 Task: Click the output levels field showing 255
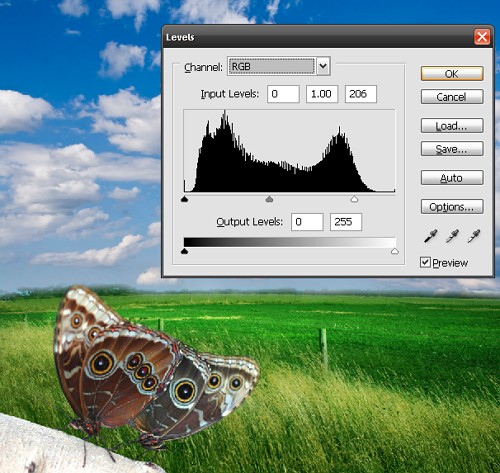pos(346,222)
